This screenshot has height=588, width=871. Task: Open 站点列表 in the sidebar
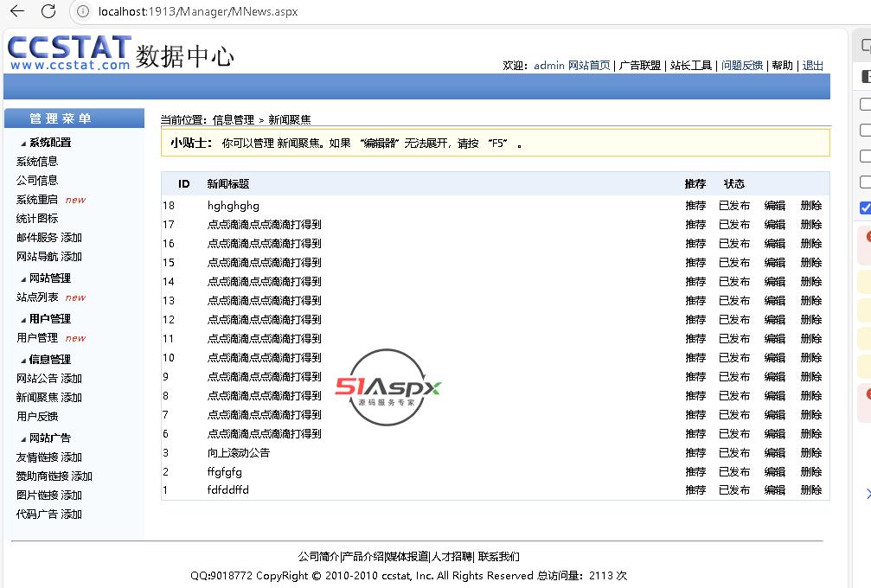click(x=37, y=297)
